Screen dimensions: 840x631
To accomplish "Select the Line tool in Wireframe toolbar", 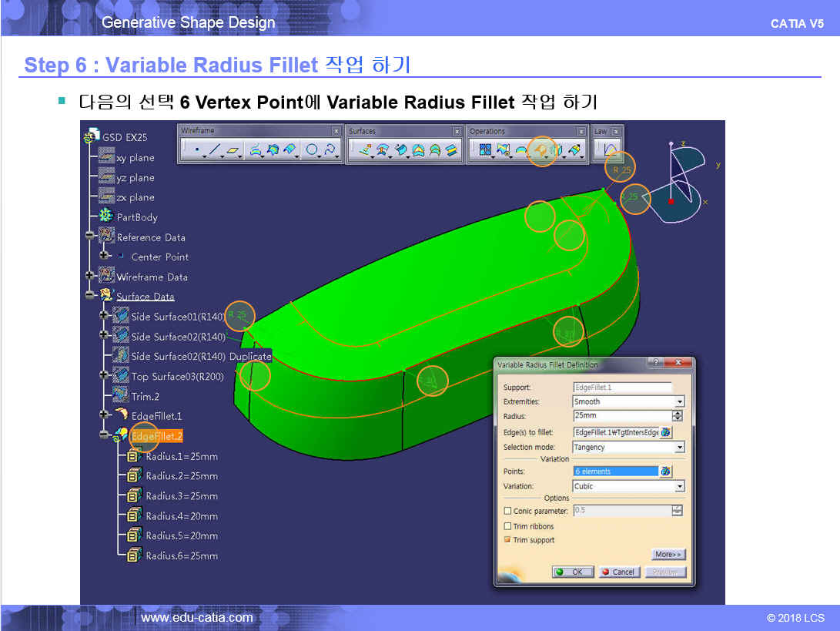I will tap(216, 151).
